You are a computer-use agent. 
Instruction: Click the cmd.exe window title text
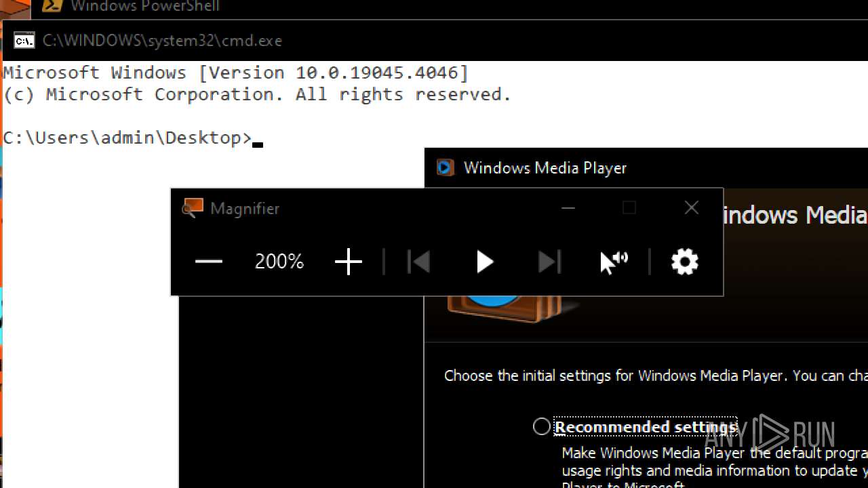pos(162,41)
